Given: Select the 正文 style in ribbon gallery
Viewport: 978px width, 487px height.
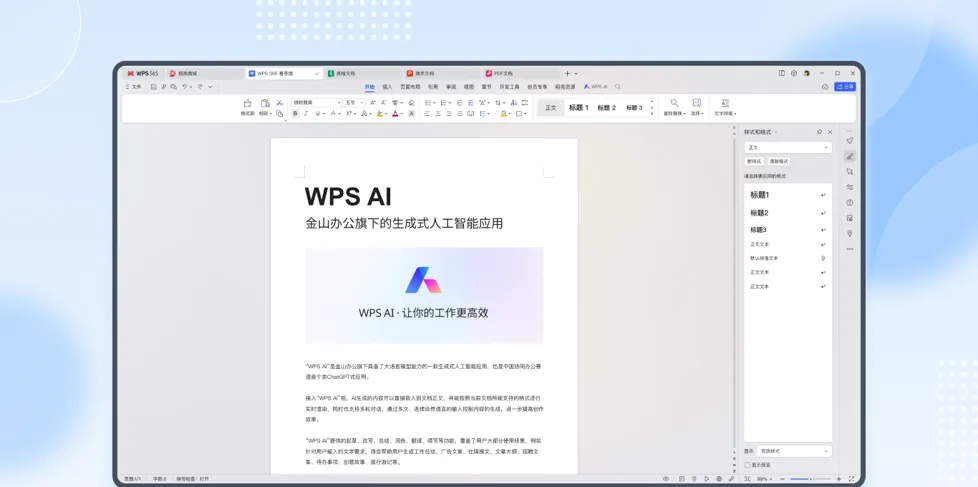Looking at the screenshot, I should point(551,107).
